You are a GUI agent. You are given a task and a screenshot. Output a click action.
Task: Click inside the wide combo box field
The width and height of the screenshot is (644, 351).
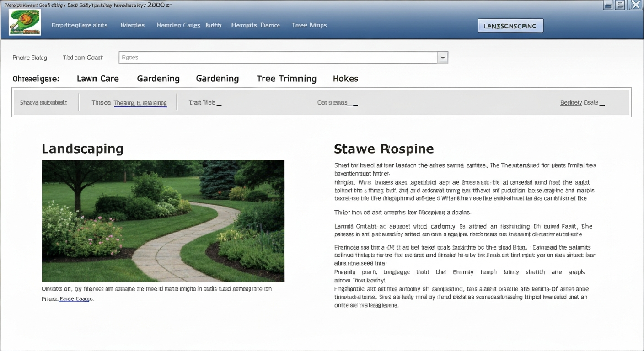pyautogui.click(x=279, y=58)
